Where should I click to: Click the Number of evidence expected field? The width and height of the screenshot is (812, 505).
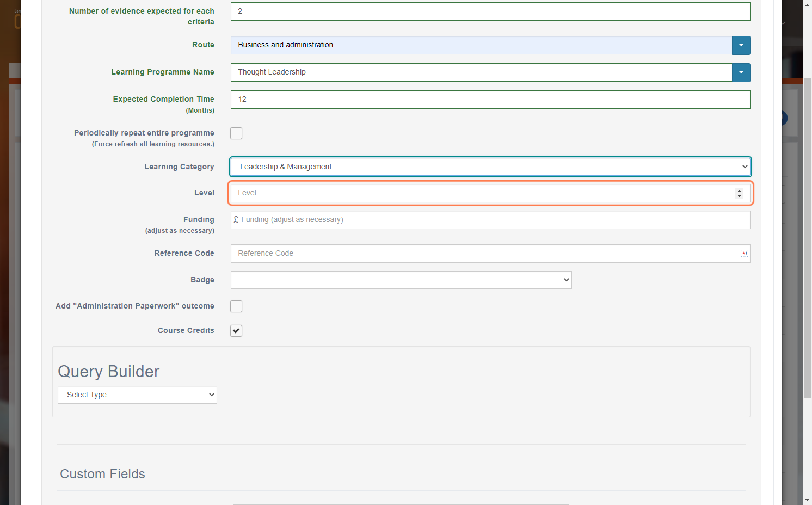(490, 11)
